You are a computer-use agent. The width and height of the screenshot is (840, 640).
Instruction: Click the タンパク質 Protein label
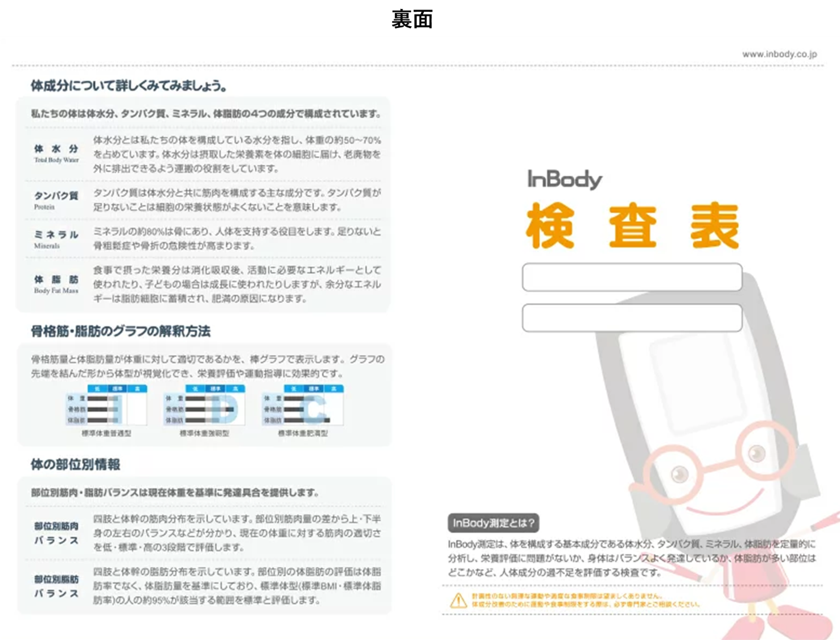pyautogui.click(x=56, y=200)
